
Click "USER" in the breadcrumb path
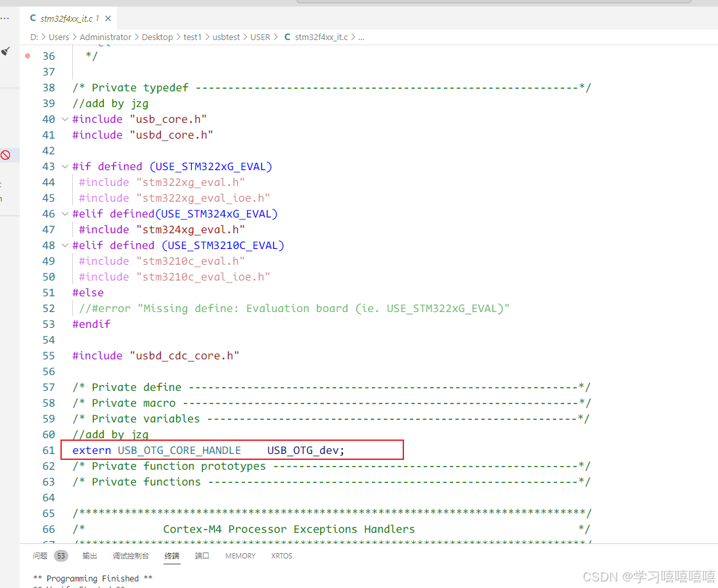pyautogui.click(x=260, y=37)
